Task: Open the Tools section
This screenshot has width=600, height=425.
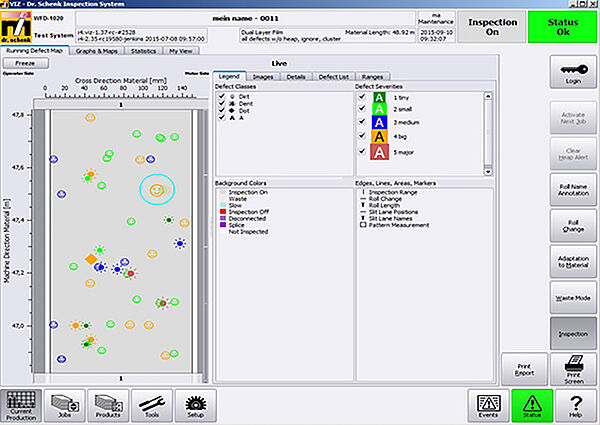Action: [x=152, y=405]
